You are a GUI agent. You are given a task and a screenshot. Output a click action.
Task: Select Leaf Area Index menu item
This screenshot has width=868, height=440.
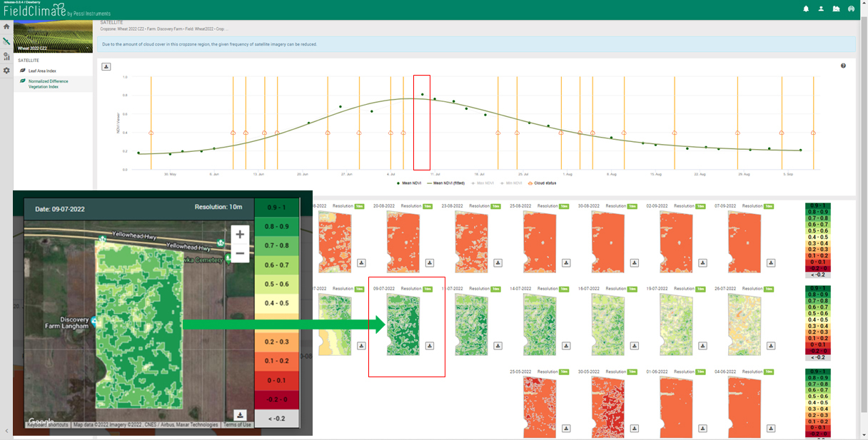pyautogui.click(x=42, y=71)
